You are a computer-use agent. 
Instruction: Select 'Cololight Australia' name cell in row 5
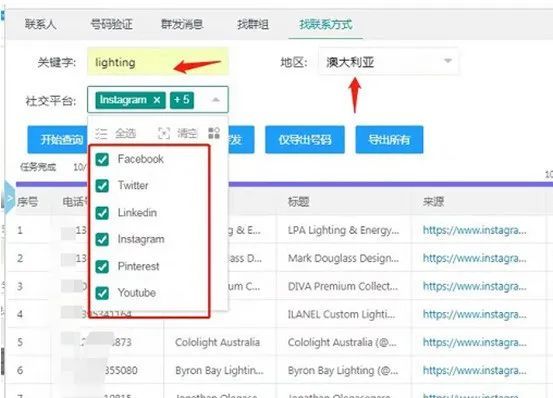[x=218, y=342]
